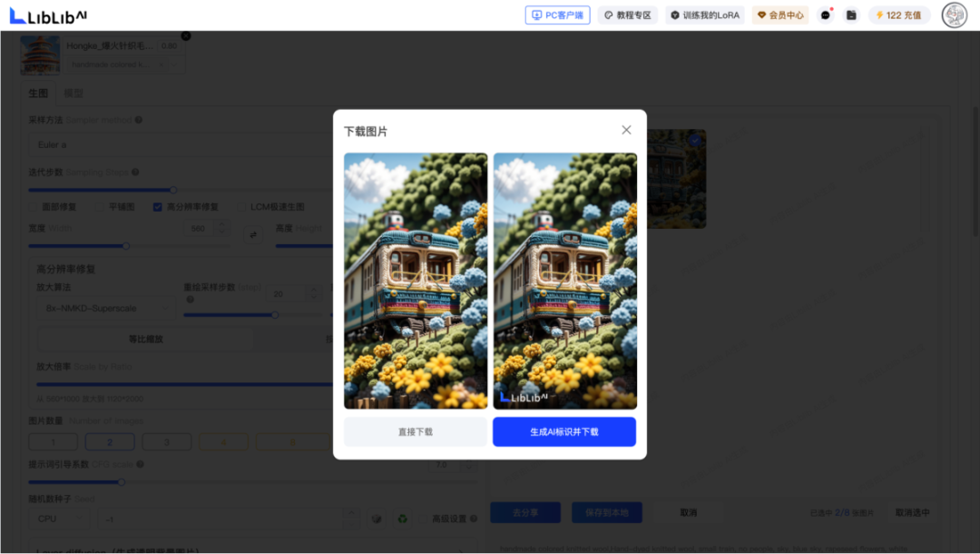Image resolution: width=980 pixels, height=554 pixels.
Task: Click the 生成AI标识并下载 button
Action: (564, 432)
